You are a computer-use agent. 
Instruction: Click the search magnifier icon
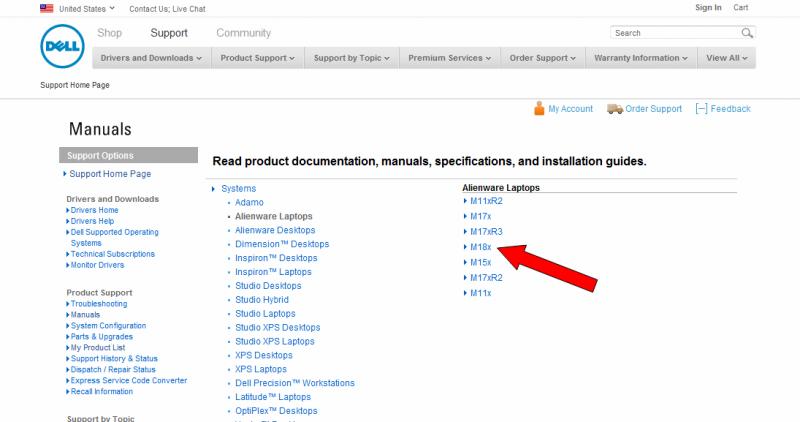click(747, 33)
